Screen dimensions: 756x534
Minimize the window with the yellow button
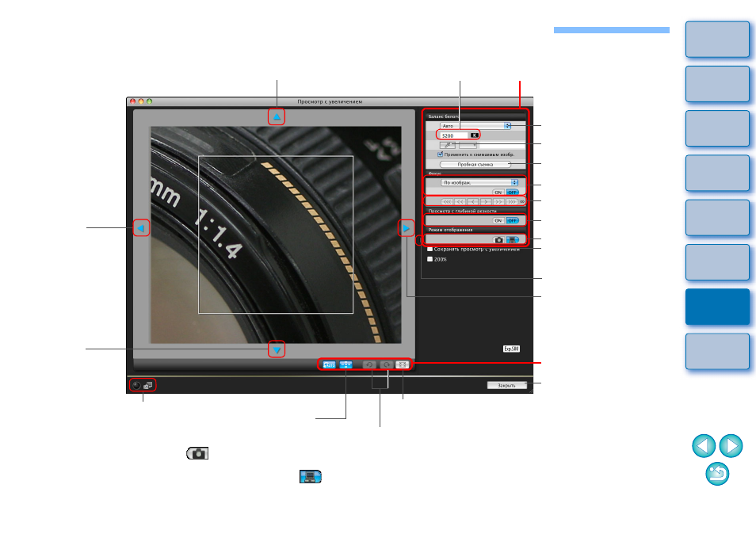pos(141,101)
